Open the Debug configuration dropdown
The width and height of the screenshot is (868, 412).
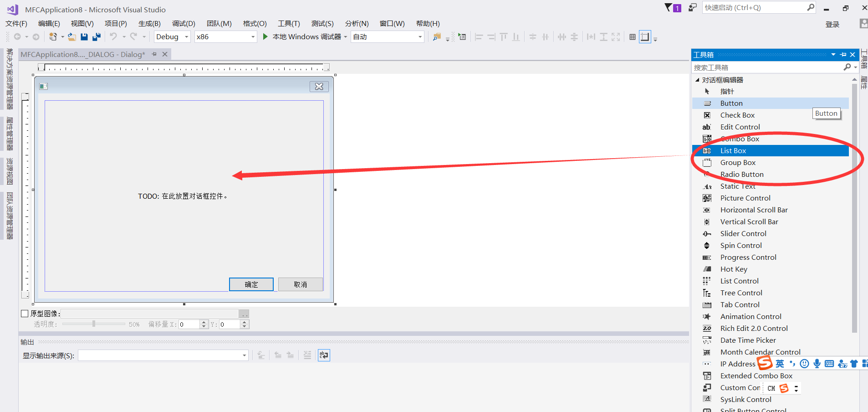pyautogui.click(x=172, y=37)
